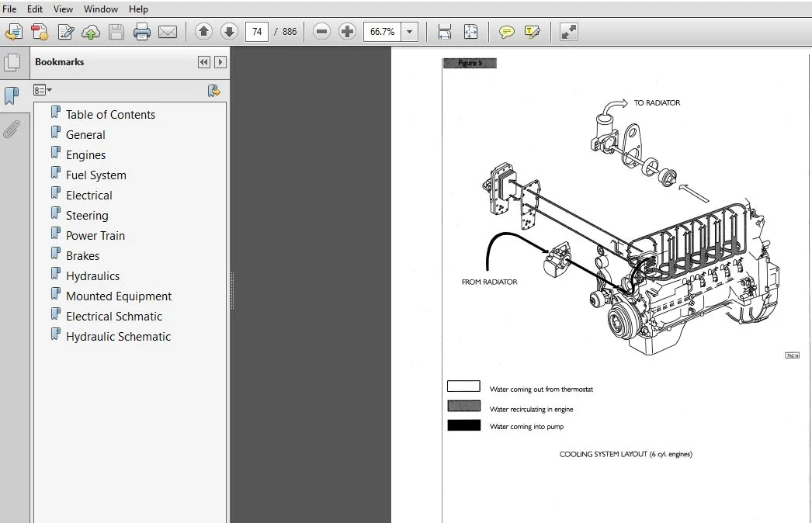This screenshot has width=812, height=523.
Task: Select the Brakes bookmark
Action: click(x=82, y=256)
